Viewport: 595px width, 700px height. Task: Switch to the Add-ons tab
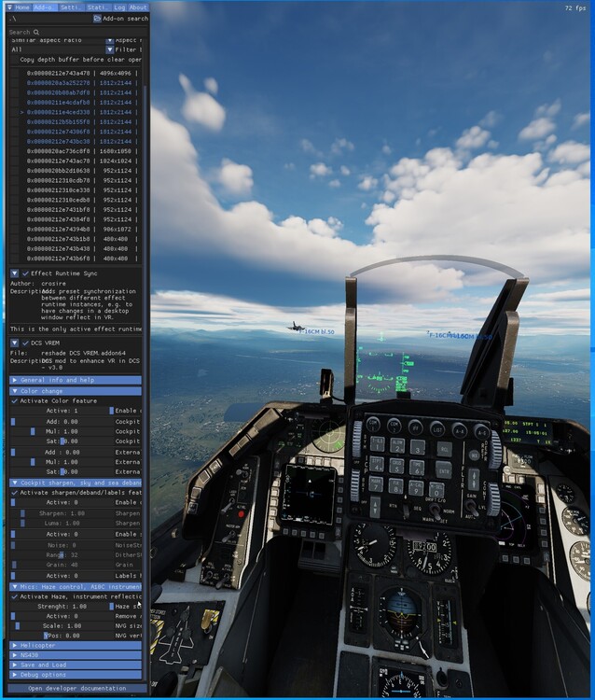pyautogui.click(x=44, y=7)
